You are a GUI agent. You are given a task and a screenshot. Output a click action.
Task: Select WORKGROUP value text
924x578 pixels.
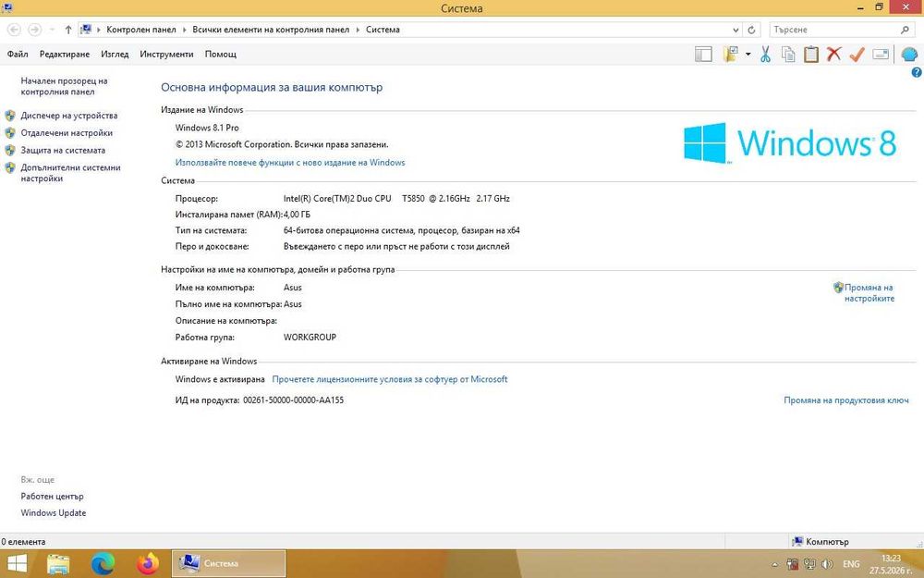pyautogui.click(x=310, y=338)
